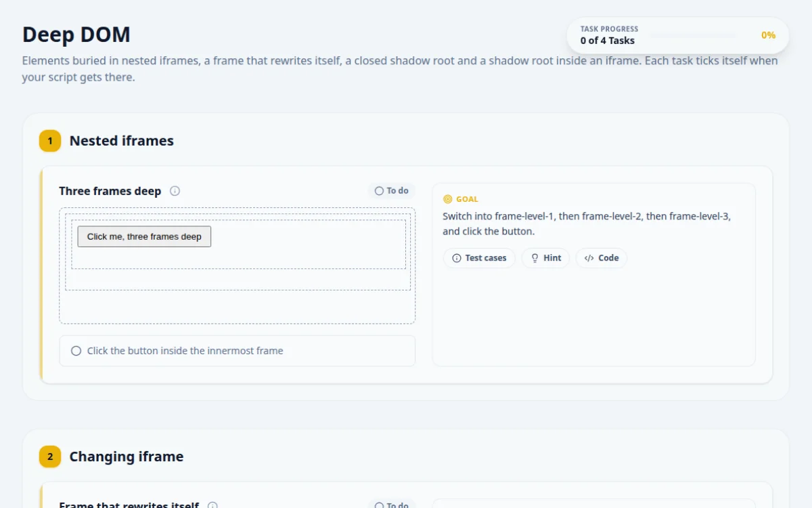Click the info icon beside Three frames deep

tap(175, 191)
